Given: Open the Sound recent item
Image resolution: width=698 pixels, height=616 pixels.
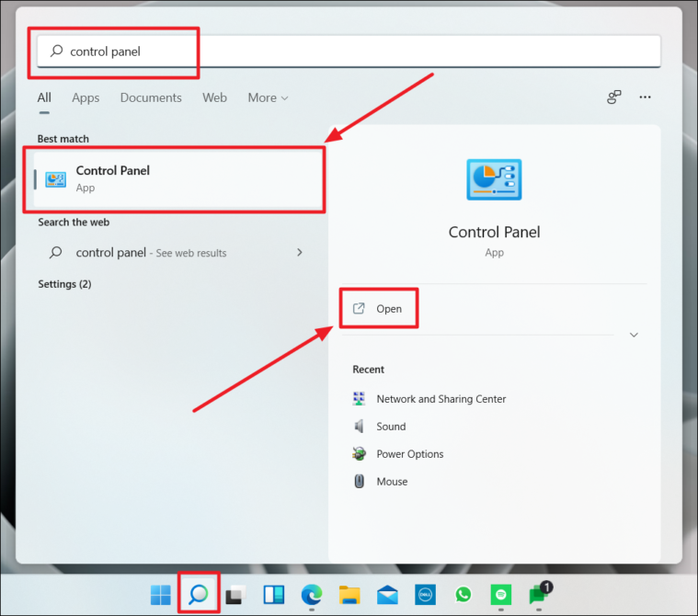Looking at the screenshot, I should coord(391,427).
